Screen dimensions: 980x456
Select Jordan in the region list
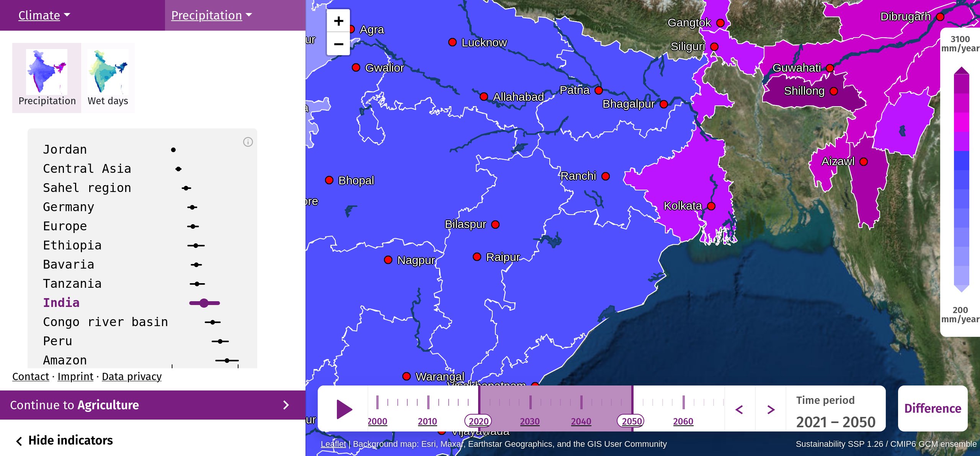coord(65,149)
